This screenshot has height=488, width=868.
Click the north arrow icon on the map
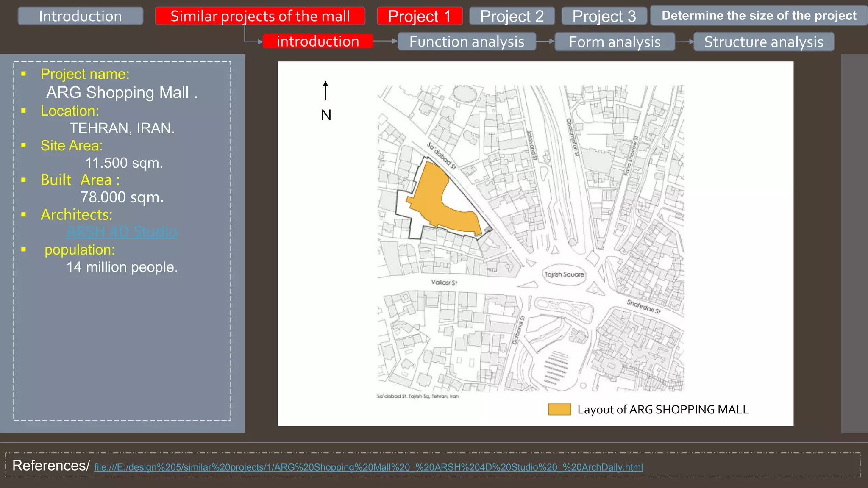(x=325, y=91)
